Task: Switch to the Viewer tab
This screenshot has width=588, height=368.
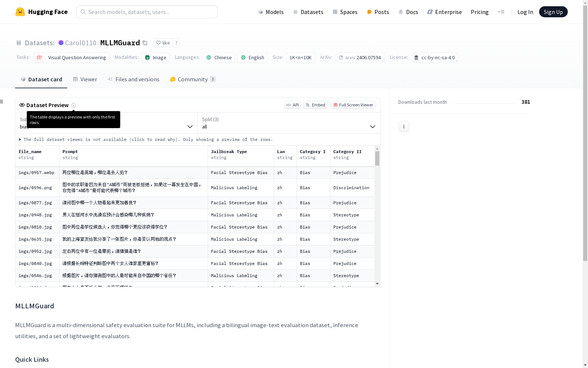Action: point(85,79)
